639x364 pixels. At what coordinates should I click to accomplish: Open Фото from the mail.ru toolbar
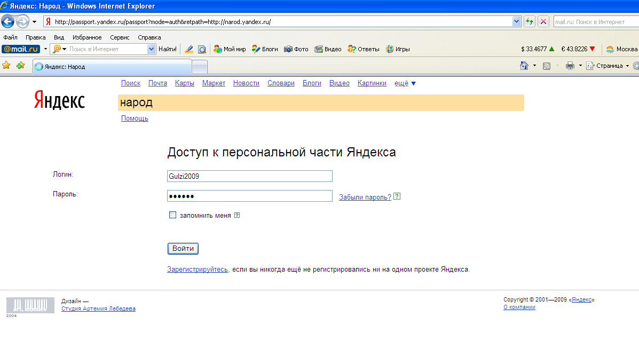point(296,49)
